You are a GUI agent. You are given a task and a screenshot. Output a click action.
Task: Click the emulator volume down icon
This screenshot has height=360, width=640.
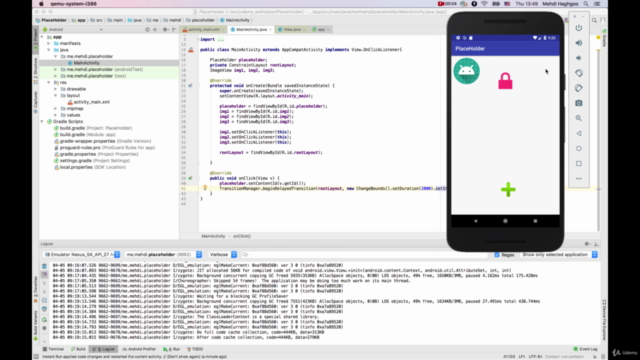tap(579, 58)
